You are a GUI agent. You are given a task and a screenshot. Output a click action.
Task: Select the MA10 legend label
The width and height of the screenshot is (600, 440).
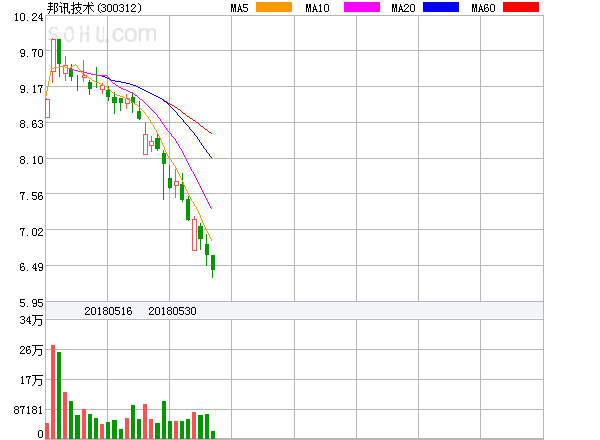[x=317, y=8]
